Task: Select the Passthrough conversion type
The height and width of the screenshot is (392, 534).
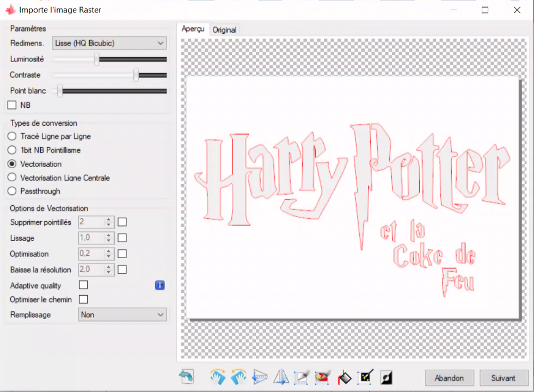Action: (12, 191)
